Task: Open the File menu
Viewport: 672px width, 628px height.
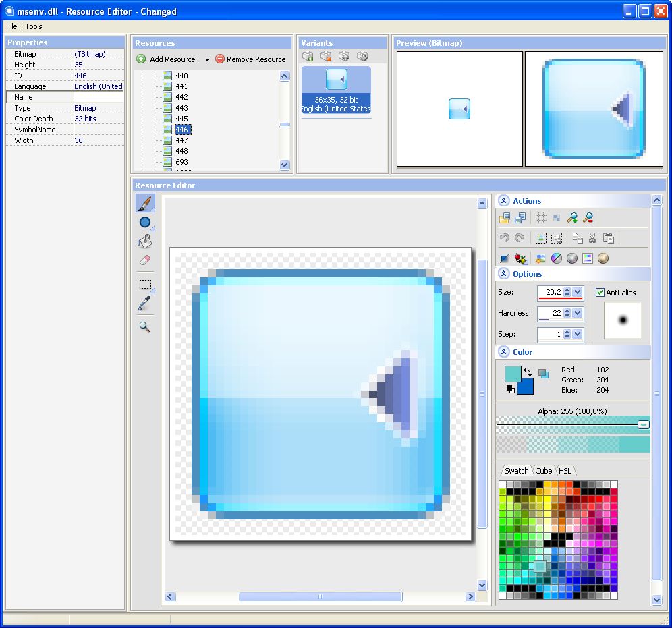Action: click(x=11, y=26)
